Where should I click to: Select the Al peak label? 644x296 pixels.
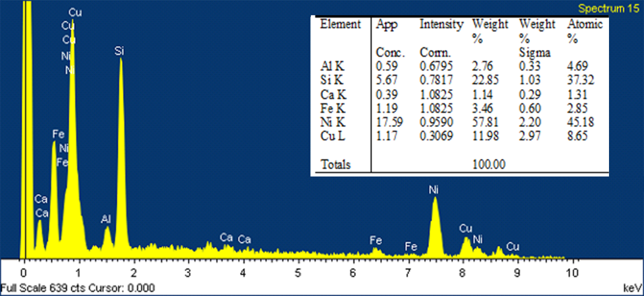pyautogui.click(x=106, y=220)
